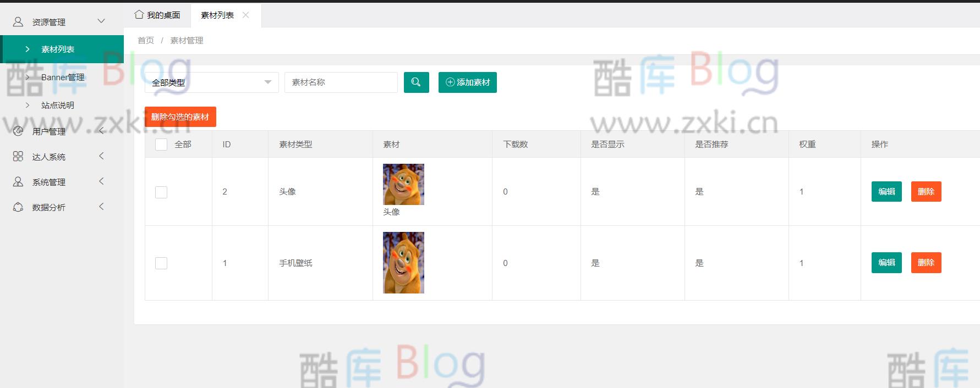
Task: Expand the 系统管理 menu chevron
Action: (101, 181)
